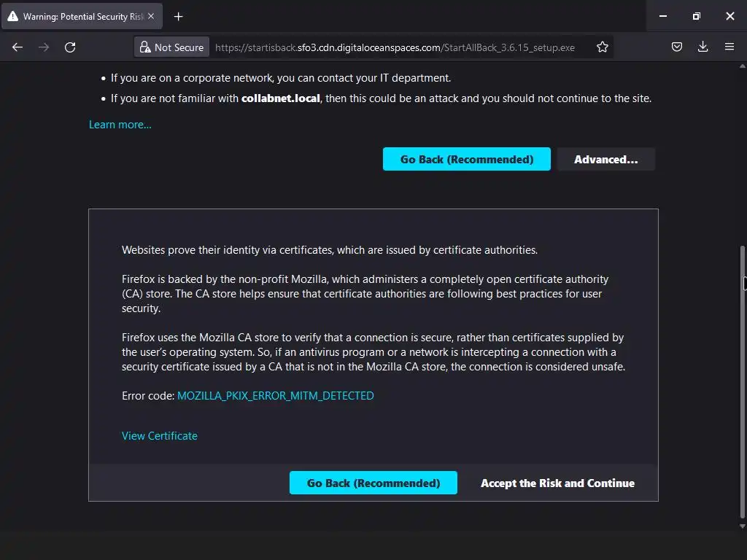Close the Warning: Potential Security Risk tab
This screenshot has height=560, width=747.
pyautogui.click(x=151, y=16)
